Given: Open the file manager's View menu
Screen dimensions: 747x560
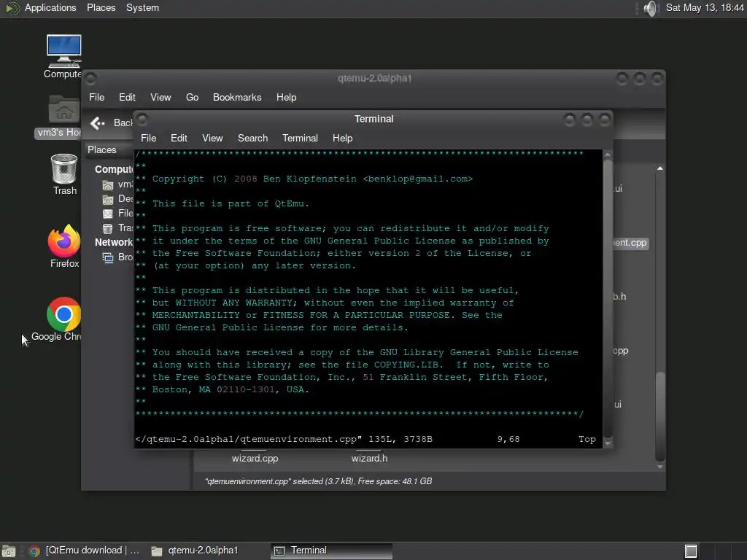Looking at the screenshot, I should (x=160, y=97).
